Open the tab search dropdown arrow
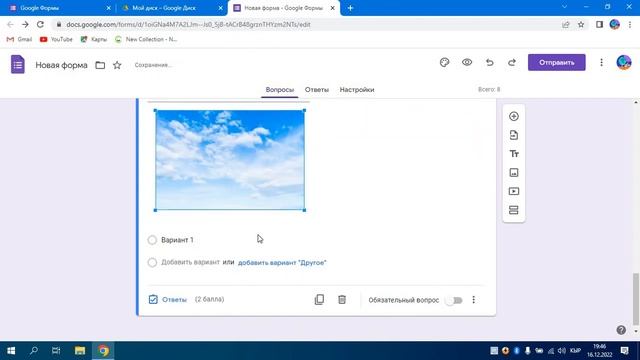The height and width of the screenshot is (360, 640). pyautogui.click(x=564, y=7)
